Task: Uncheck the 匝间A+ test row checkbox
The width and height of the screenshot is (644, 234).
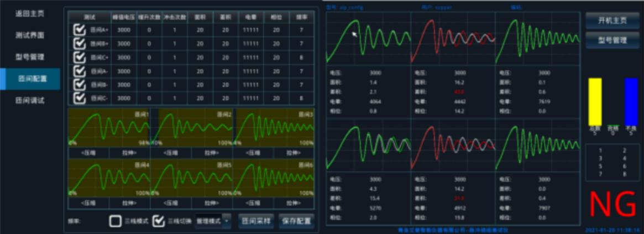Action: 80,30
